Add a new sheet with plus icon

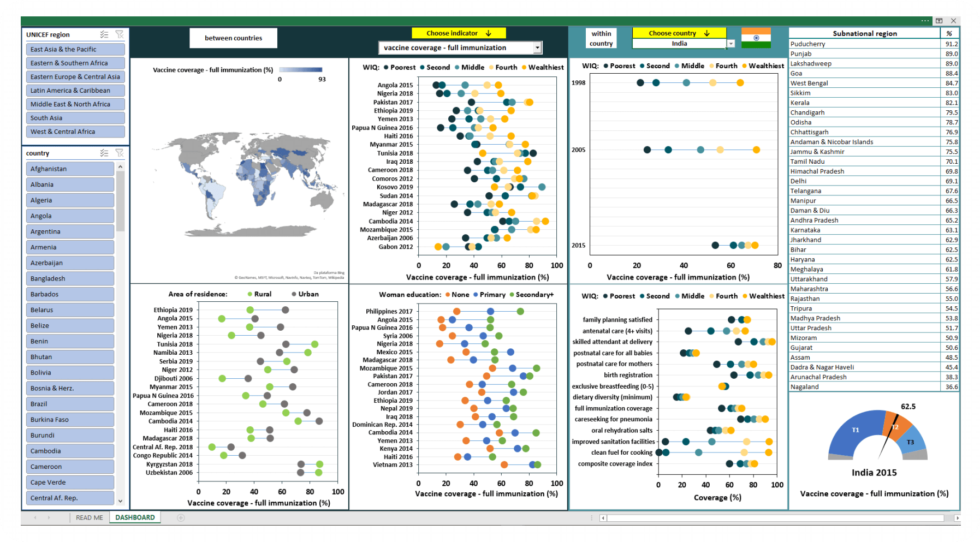click(181, 517)
